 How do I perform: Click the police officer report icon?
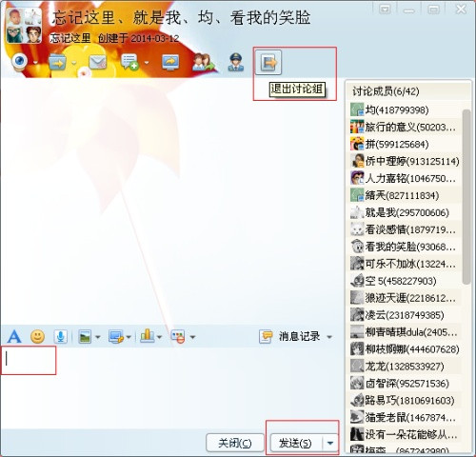[x=236, y=62]
